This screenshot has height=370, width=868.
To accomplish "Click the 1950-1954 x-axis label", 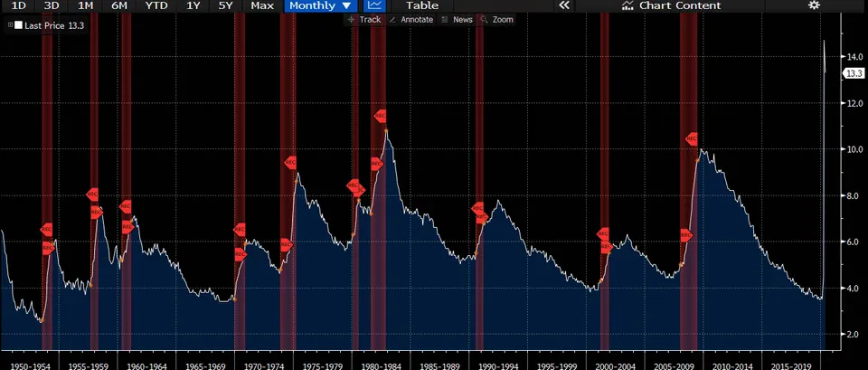I will 29,366.
